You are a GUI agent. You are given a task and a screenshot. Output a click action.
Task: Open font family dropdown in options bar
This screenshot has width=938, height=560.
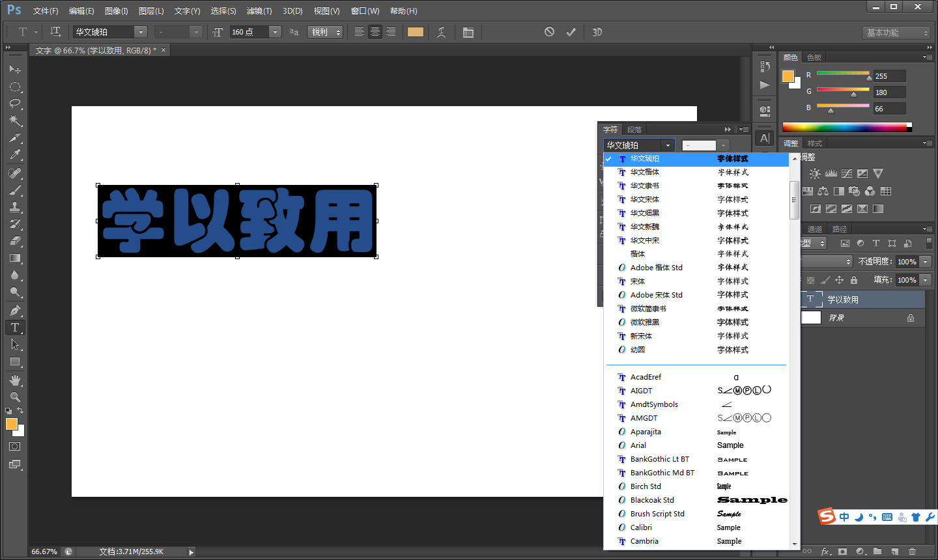(141, 32)
